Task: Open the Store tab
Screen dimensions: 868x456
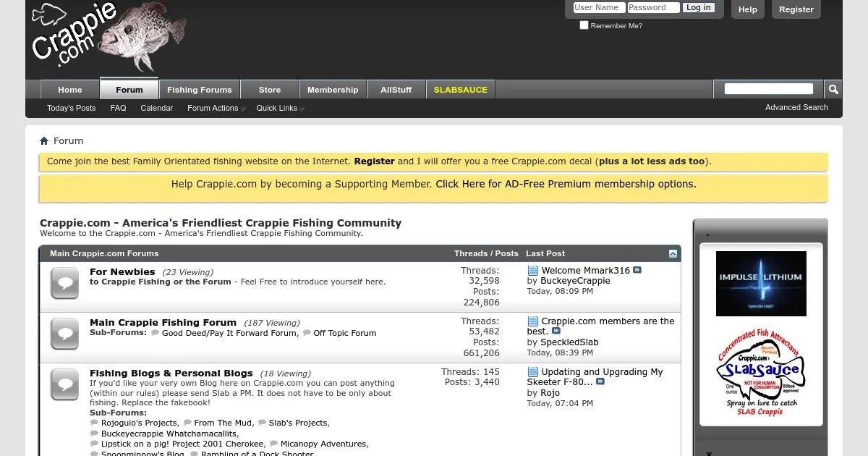Action: tap(270, 90)
